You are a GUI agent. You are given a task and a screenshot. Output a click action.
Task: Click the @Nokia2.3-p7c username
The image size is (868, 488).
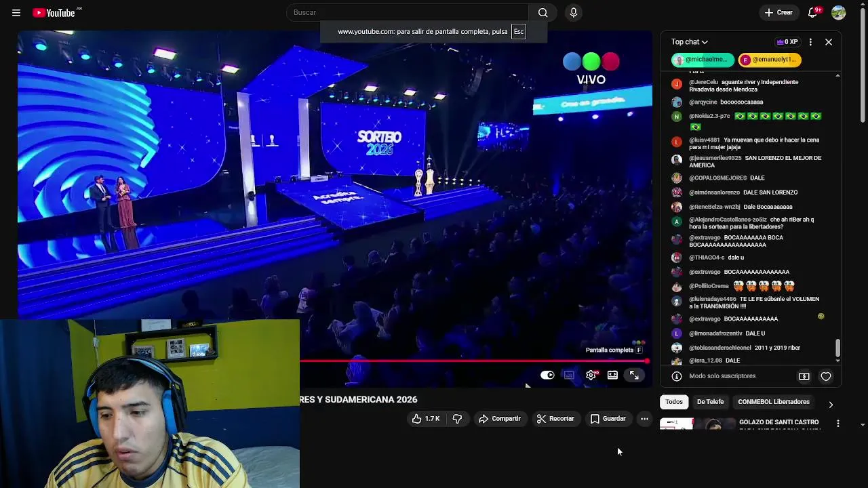709,116
